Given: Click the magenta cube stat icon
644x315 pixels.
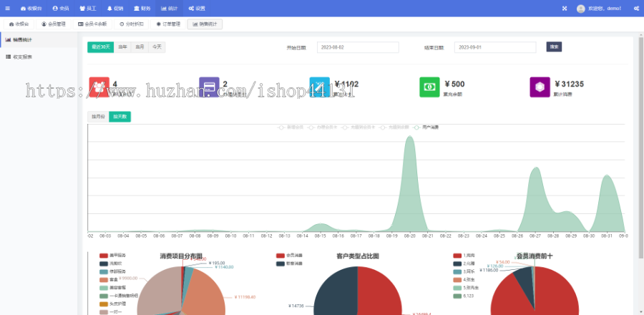Looking at the screenshot, I should [x=540, y=87].
